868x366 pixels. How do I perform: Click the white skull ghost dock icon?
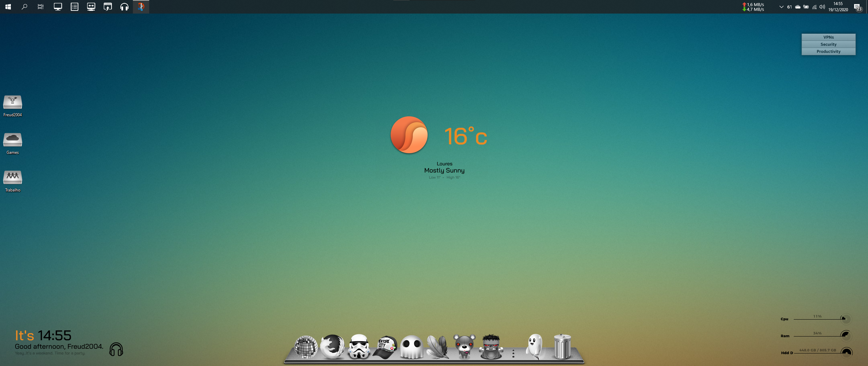(412, 347)
